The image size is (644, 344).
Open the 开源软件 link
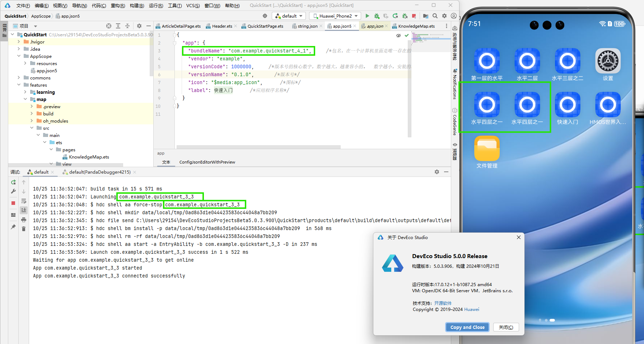443,303
